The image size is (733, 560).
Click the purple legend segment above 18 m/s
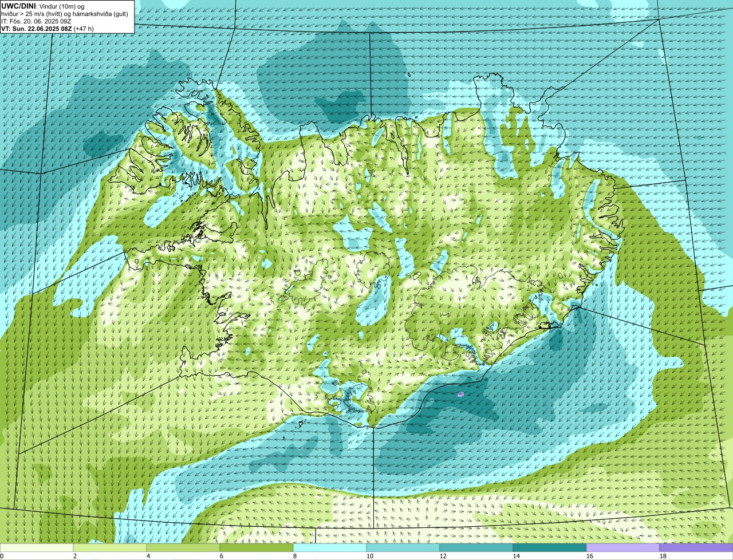click(696, 547)
